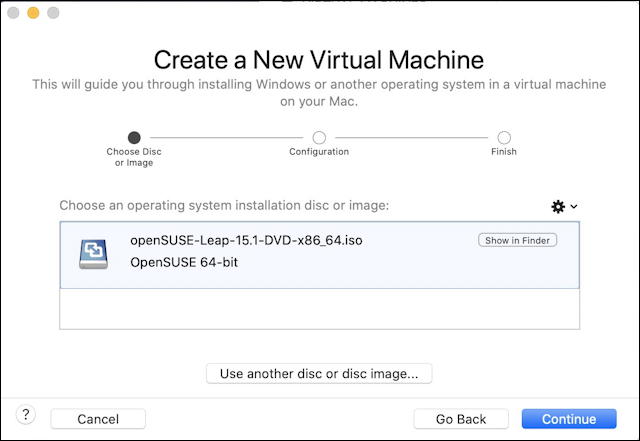This screenshot has width=640, height=441.
Task: Click the Continue button
Action: pyautogui.click(x=569, y=419)
